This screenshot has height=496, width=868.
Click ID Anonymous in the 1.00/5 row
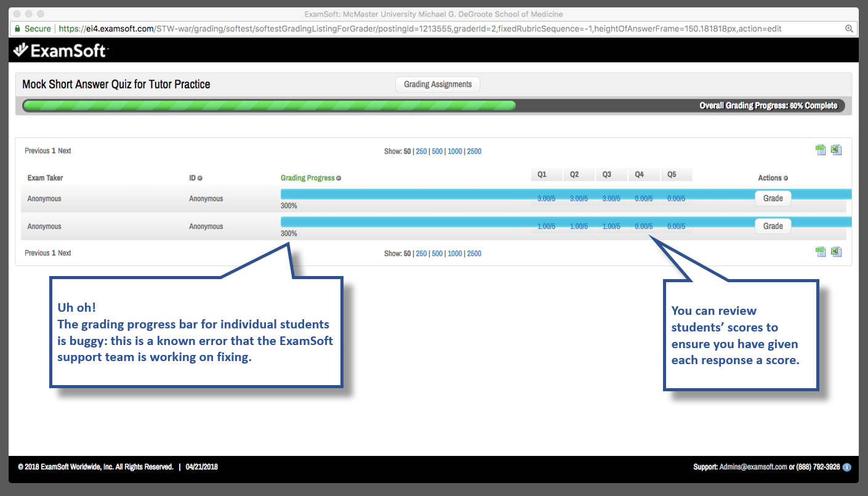tap(206, 227)
